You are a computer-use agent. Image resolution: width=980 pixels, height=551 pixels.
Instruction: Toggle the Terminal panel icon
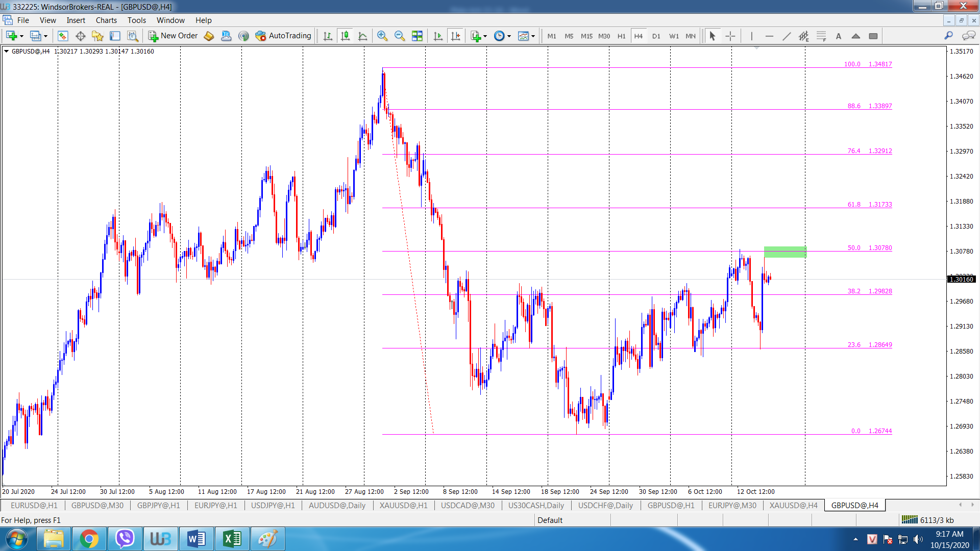point(115,36)
